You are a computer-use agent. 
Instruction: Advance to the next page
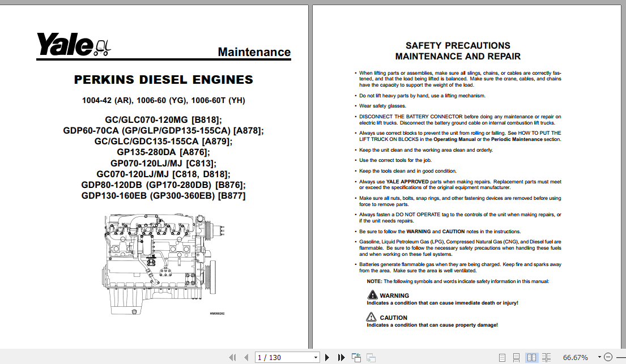pyautogui.click(x=327, y=357)
